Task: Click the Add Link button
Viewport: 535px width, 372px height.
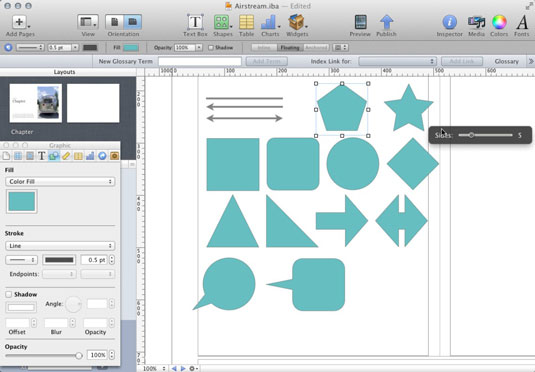Action: pos(462,61)
